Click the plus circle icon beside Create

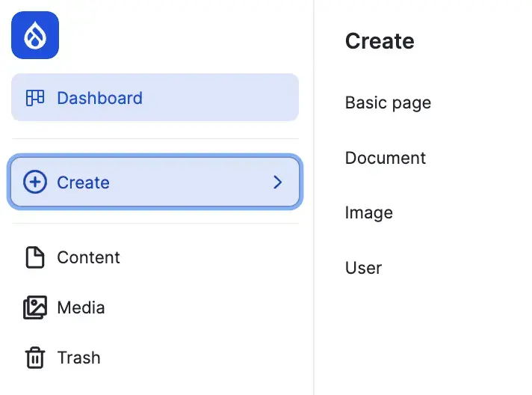click(x=35, y=182)
